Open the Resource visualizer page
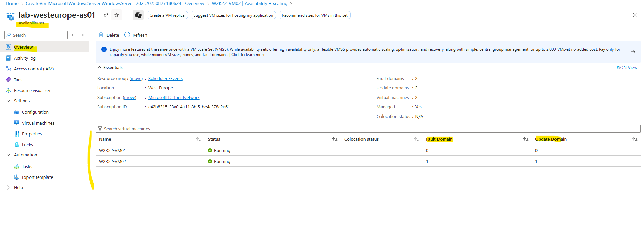The height and width of the screenshot is (230, 644). point(32,90)
